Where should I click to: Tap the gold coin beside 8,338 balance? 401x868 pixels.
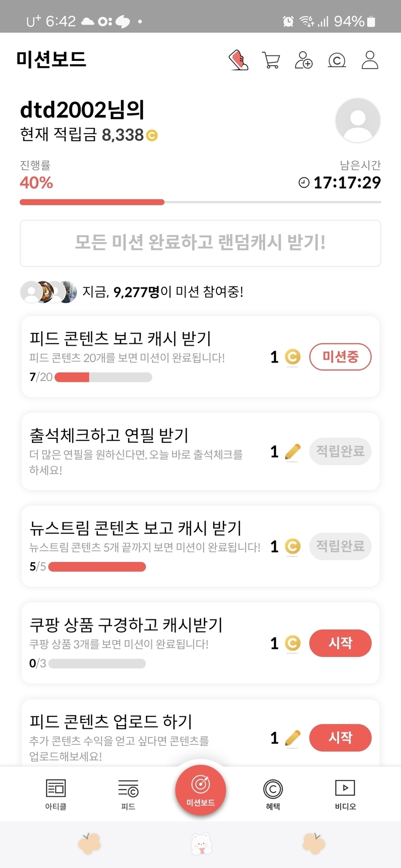152,135
